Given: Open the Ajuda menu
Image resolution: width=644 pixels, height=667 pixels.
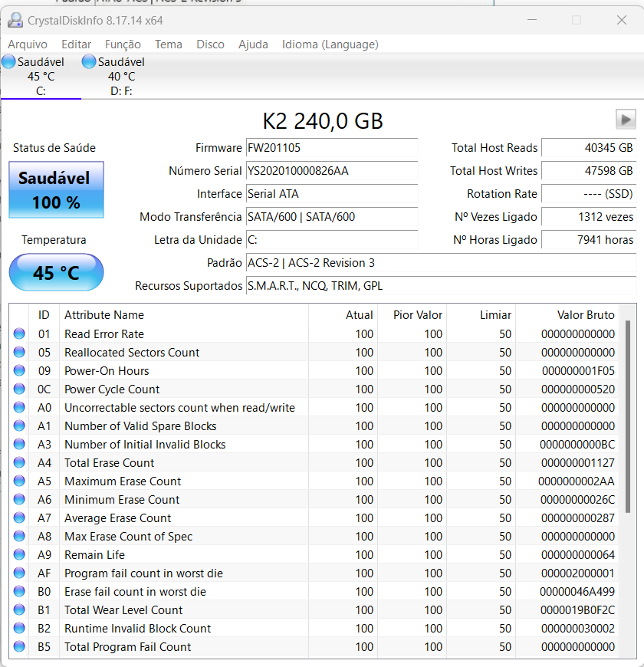Looking at the screenshot, I should (253, 44).
